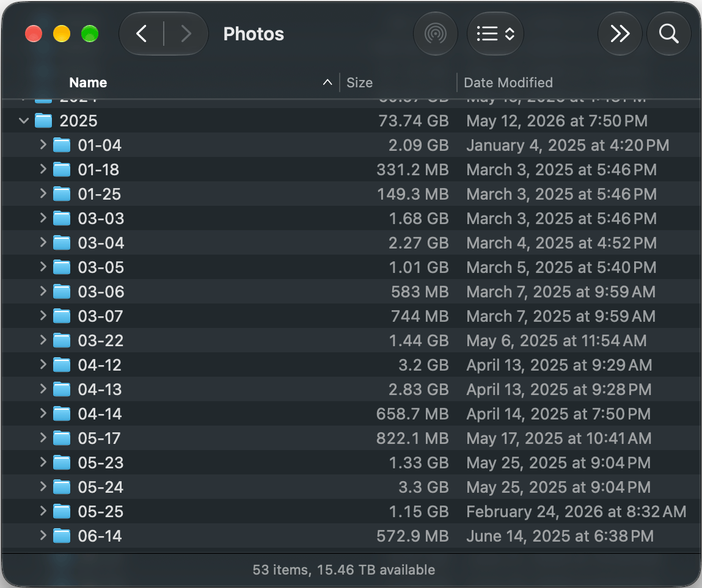Click date January 4, 2025 at 4:20 PM
Screen dimensions: 702x588
(x=568, y=145)
